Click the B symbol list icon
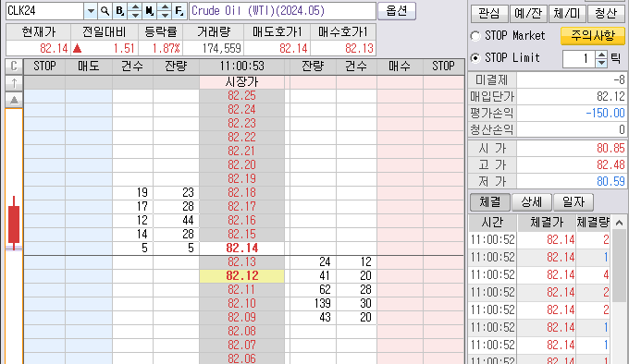 (119, 11)
